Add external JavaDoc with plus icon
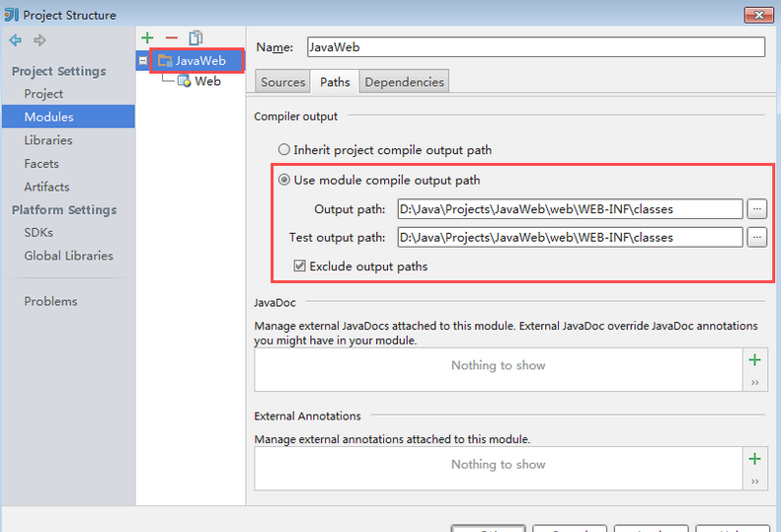 coord(755,359)
